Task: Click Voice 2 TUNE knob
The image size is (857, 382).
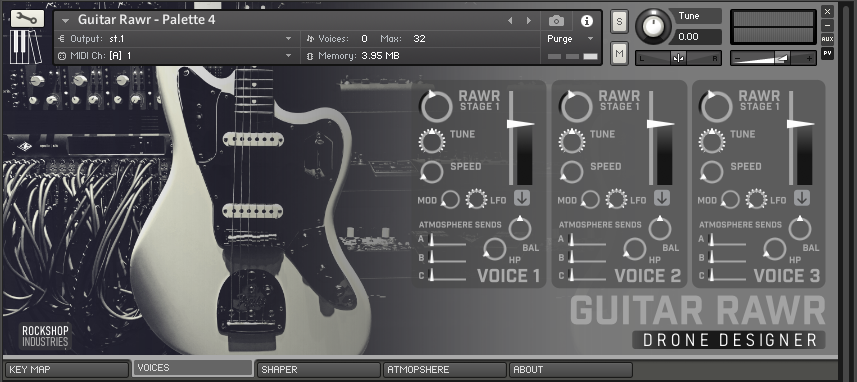Action: click(572, 141)
